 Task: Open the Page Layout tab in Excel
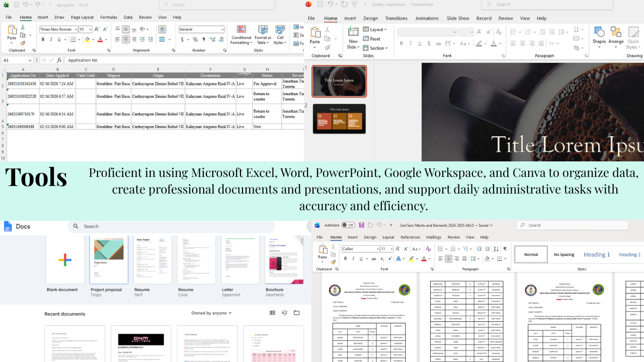pyautogui.click(x=83, y=17)
